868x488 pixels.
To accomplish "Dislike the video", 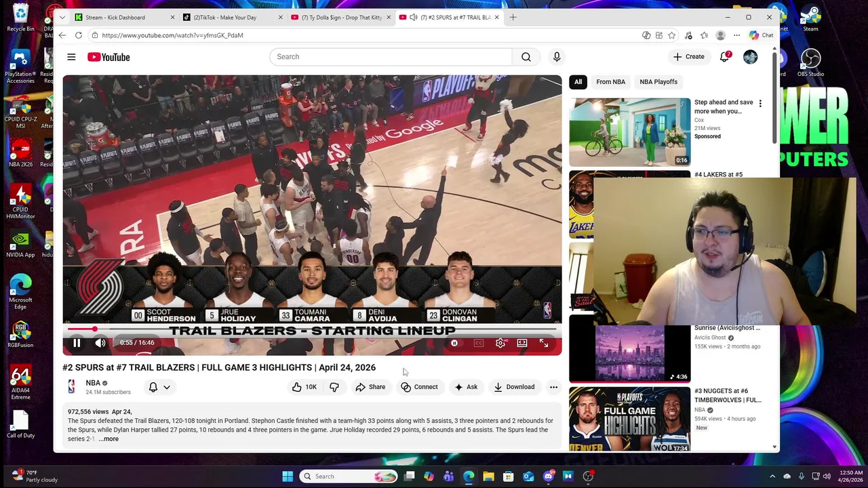I will point(334,387).
